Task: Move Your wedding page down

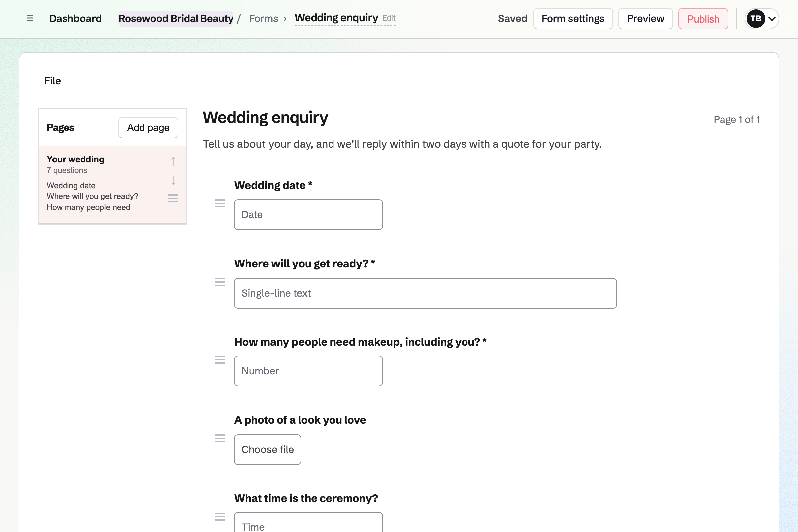Action: [173, 181]
